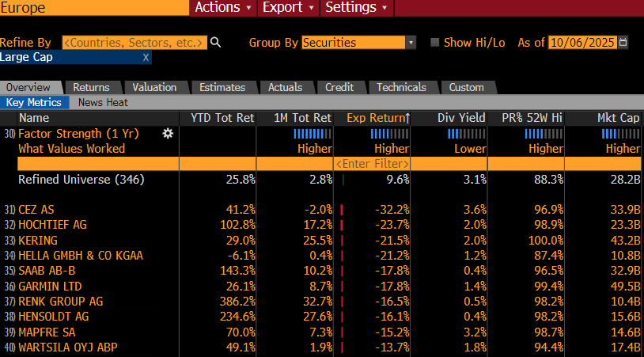The width and height of the screenshot is (644, 357).
Task: Click the Factor Strength gear icon
Action: point(168,134)
